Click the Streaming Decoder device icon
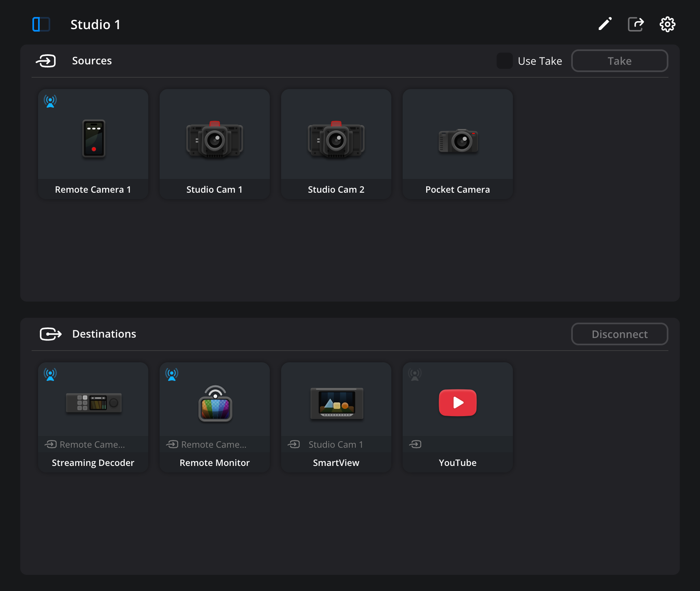The height and width of the screenshot is (591, 700). 94,403
